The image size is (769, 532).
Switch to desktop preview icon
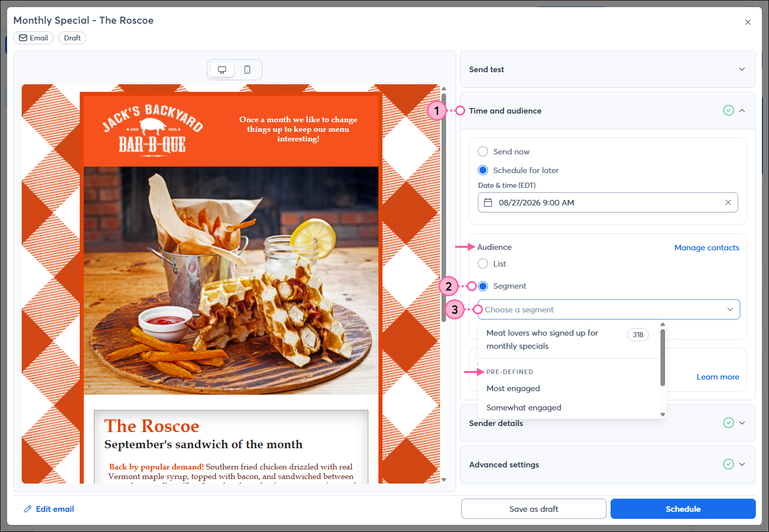pos(222,70)
